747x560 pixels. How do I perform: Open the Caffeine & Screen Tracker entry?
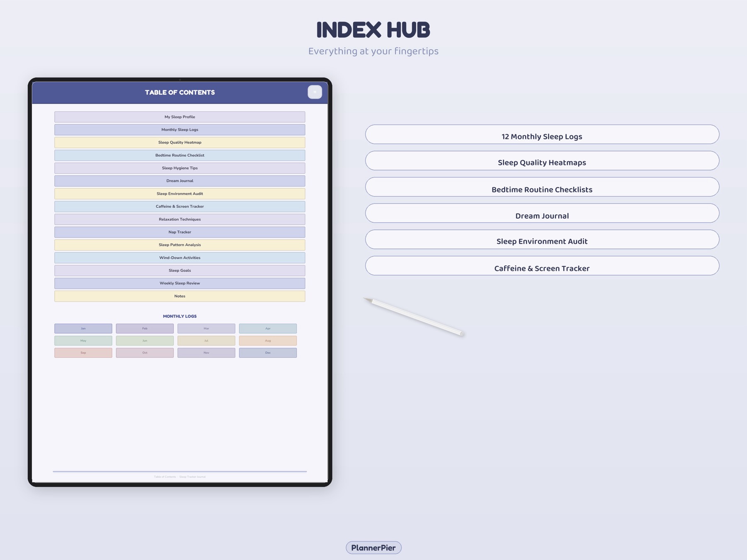tap(179, 206)
